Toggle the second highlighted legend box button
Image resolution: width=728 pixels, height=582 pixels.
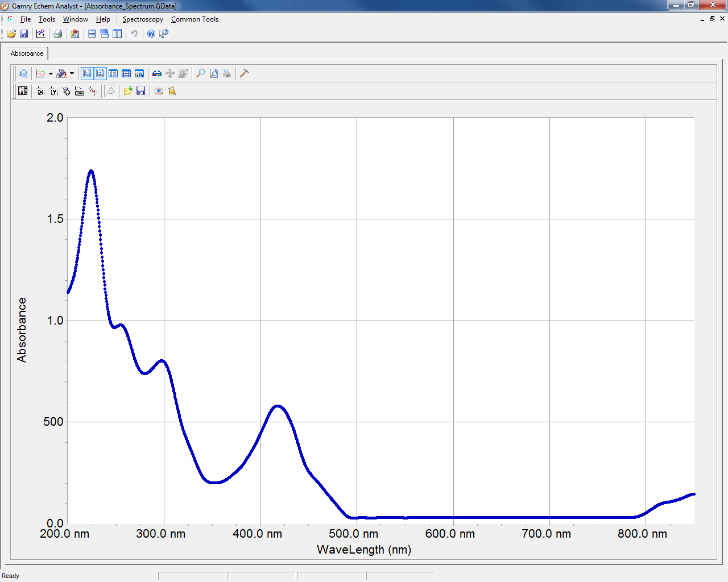(100, 73)
